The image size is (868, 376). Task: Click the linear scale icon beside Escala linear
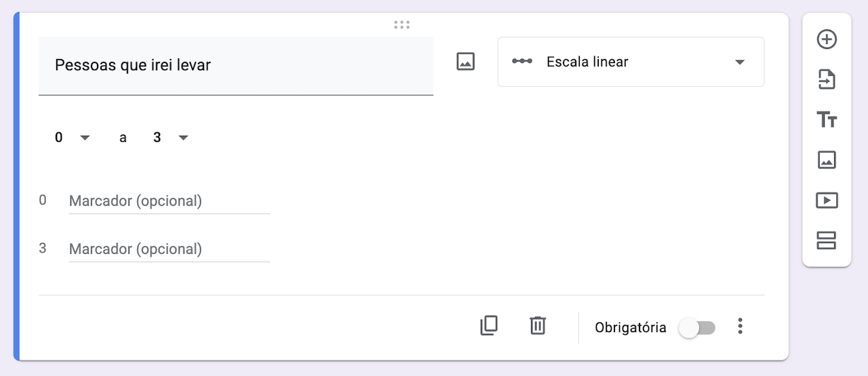(522, 62)
